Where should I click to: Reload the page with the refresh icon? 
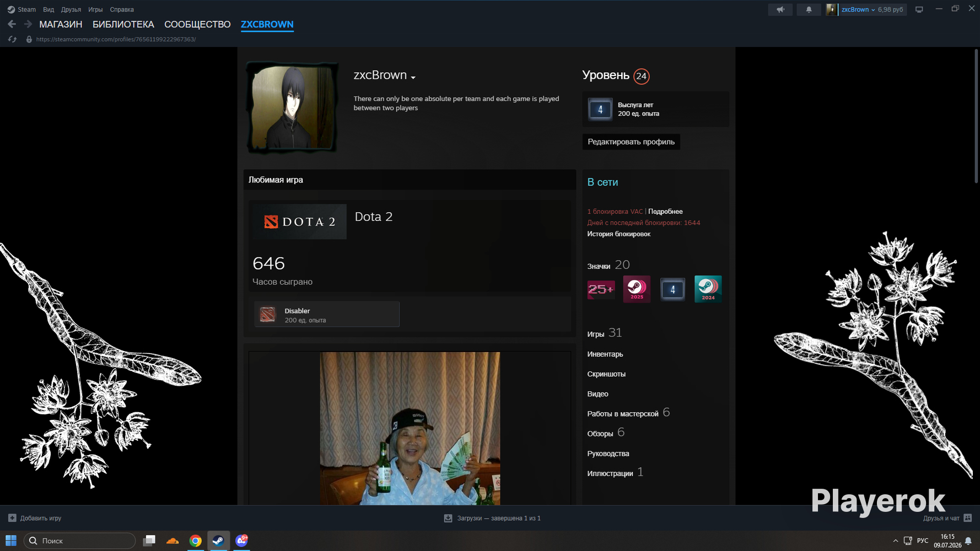pos(12,39)
